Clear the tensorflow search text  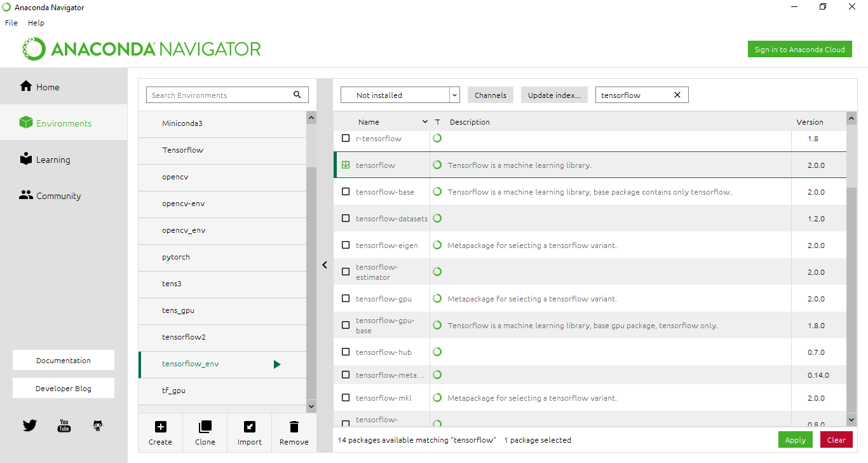coord(677,95)
